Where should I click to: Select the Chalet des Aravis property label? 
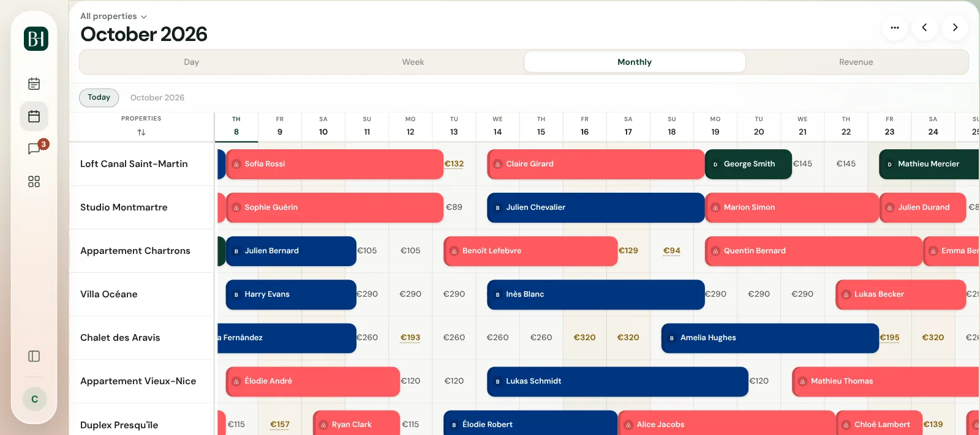point(120,338)
